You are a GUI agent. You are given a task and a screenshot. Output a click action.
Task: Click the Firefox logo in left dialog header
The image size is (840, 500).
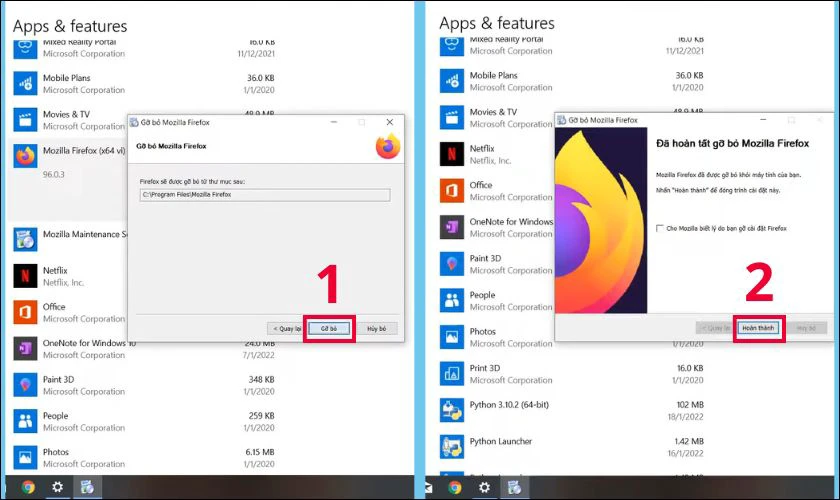[x=388, y=146]
